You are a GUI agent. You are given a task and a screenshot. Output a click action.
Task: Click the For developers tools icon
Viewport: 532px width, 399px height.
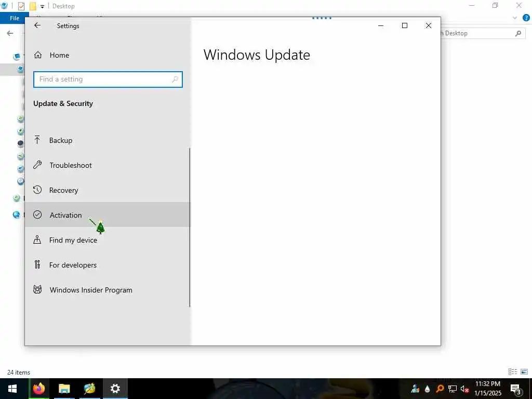click(x=37, y=264)
